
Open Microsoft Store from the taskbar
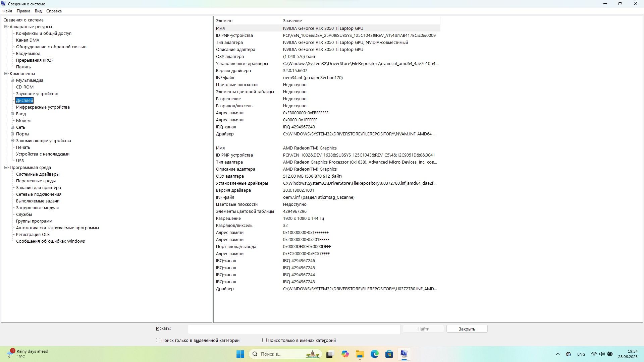pyautogui.click(x=389, y=354)
